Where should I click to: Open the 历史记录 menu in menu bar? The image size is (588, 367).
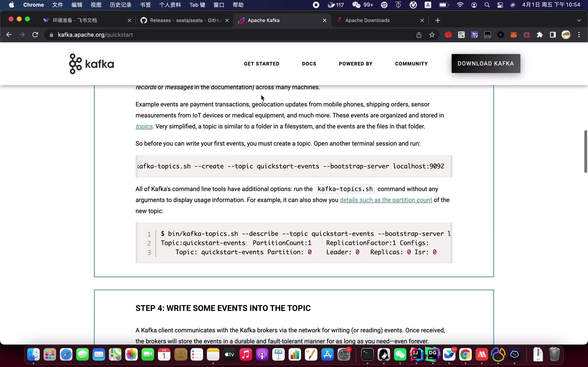click(x=120, y=5)
